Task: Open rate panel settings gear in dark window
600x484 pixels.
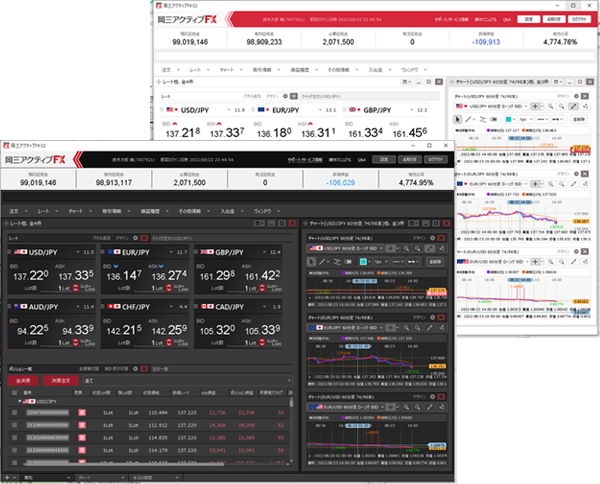Action: (x=135, y=238)
